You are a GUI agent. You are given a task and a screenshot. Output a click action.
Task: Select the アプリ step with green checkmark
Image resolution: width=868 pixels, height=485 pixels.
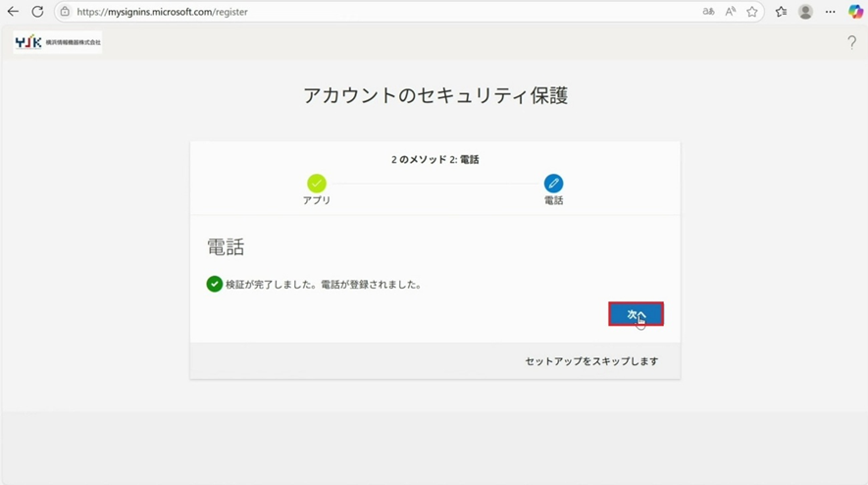coord(316,184)
